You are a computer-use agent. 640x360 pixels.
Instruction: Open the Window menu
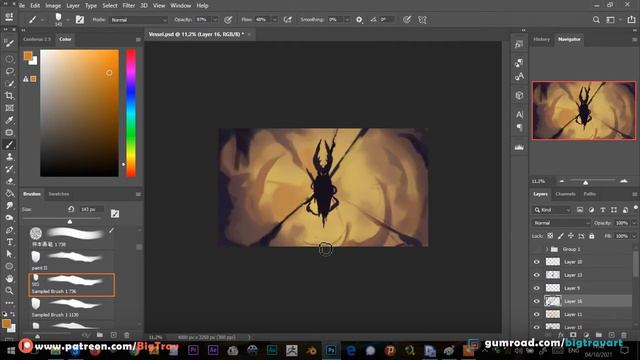[x=180, y=6]
